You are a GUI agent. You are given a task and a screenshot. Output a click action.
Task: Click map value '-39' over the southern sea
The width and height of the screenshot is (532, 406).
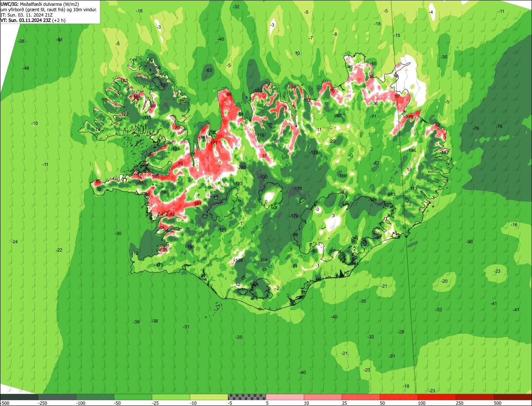136,322
